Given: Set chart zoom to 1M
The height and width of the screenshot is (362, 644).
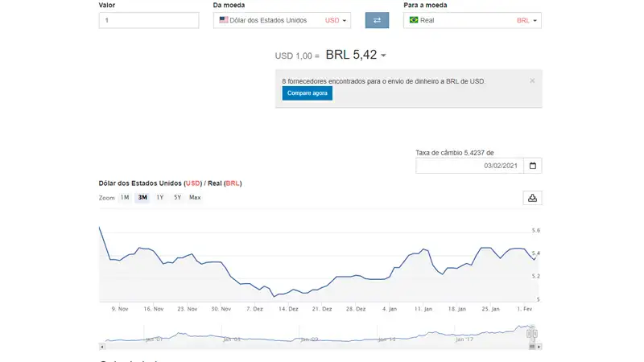Looking at the screenshot, I should click(125, 197).
